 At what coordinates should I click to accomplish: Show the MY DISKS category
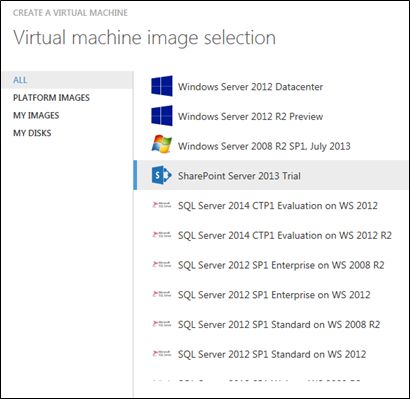click(x=32, y=133)
